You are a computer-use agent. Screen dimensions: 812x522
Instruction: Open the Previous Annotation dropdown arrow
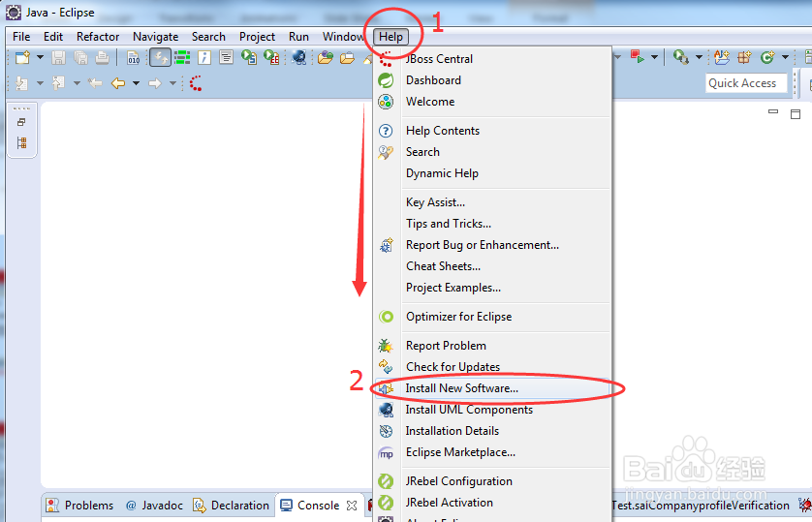[77, 83]
